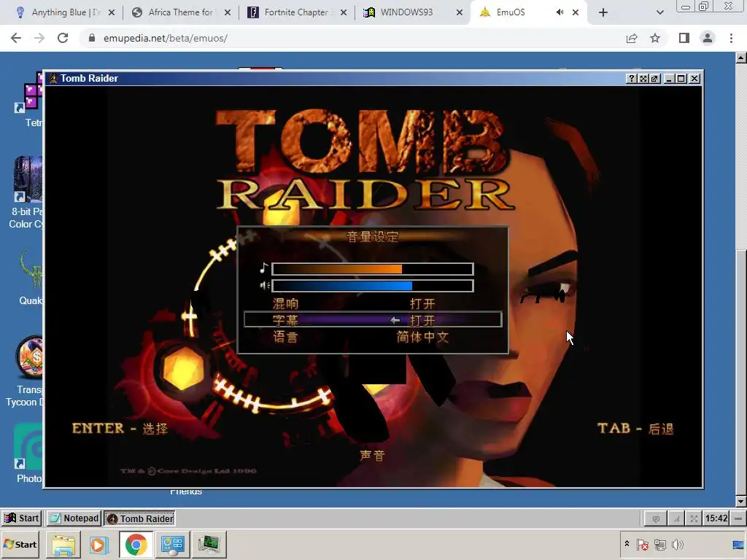This screenshot has height=560, width=747.
Task: Click EmuOS tray network signal icon
Action: tap(676, 518)
